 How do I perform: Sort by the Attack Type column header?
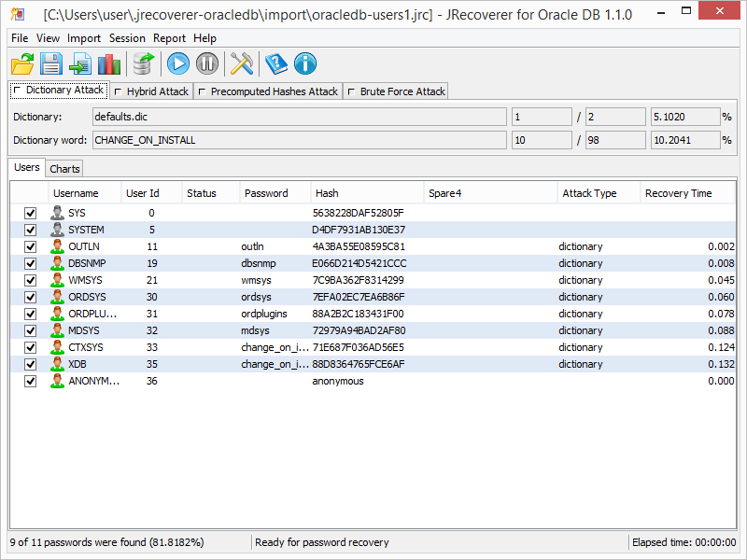598,193
